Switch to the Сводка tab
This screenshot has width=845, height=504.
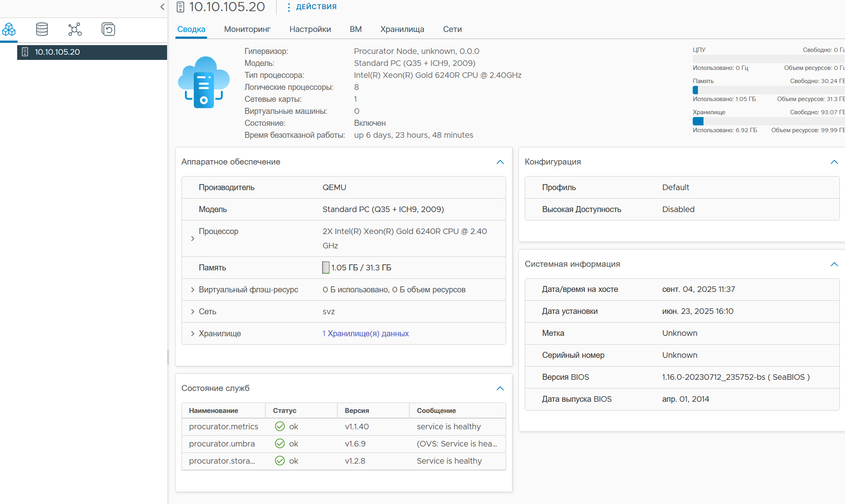tap(191, 29)
